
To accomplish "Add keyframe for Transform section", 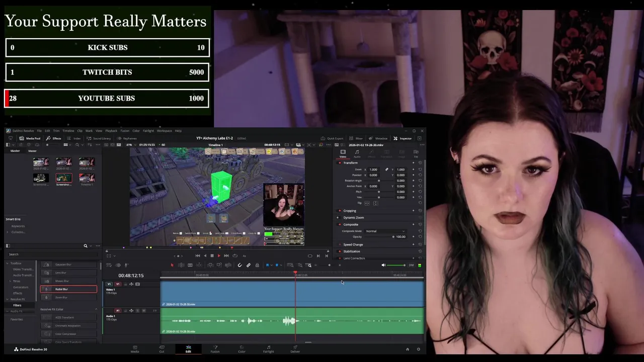I will tap(414, 162).
